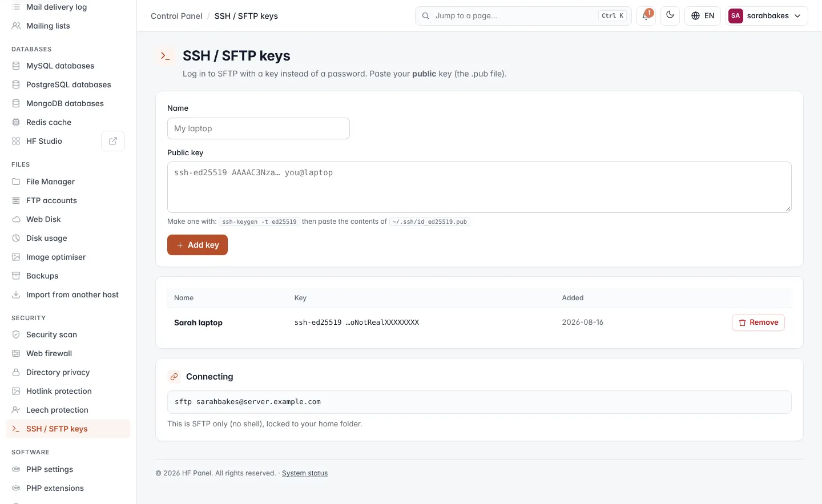The width and height of the screenshot is (822, 504).
Task: Open PHP extensions
Action: tap(68, 488)
